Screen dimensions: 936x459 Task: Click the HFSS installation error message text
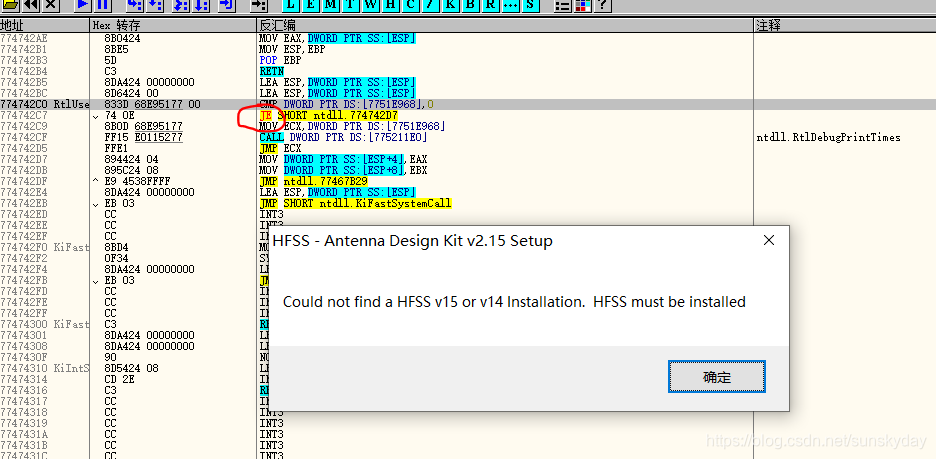pos(514,302)
